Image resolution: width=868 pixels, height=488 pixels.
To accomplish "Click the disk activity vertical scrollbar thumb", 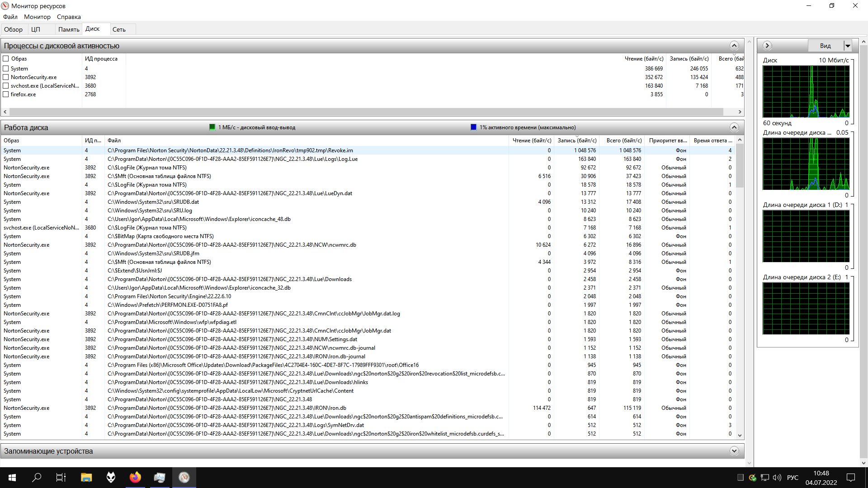I will point(740,166).
